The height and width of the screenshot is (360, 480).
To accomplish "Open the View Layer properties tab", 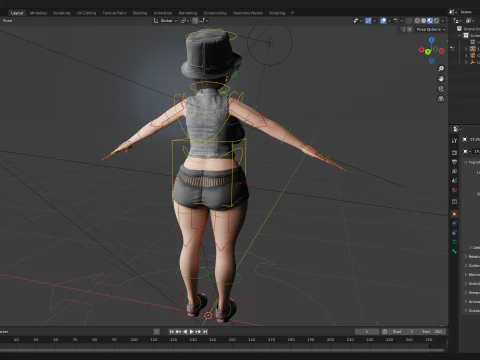I will pos(454,171).
